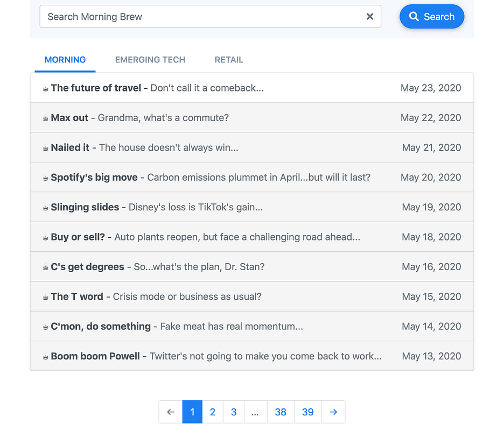The width and height of the screenshot is (504, 438).
Task: Click text "Disney's loss is TikTok's gain..."
Action: click(x=196, y=207)
